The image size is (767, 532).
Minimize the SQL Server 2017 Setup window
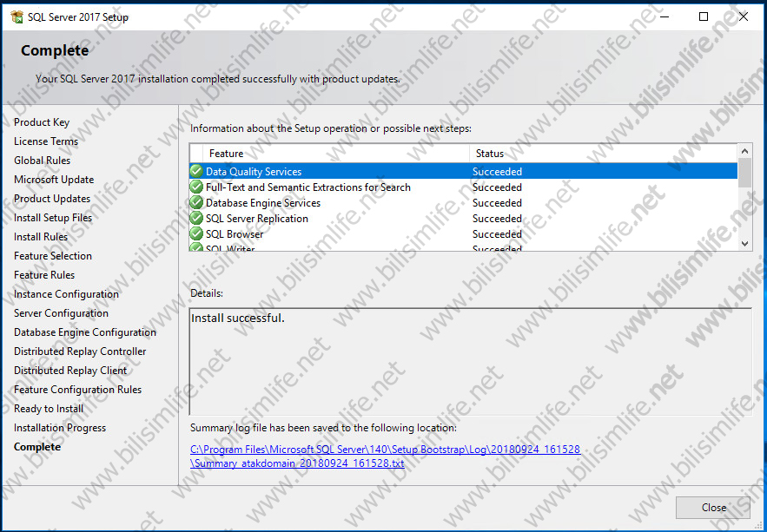click(664, 16)
